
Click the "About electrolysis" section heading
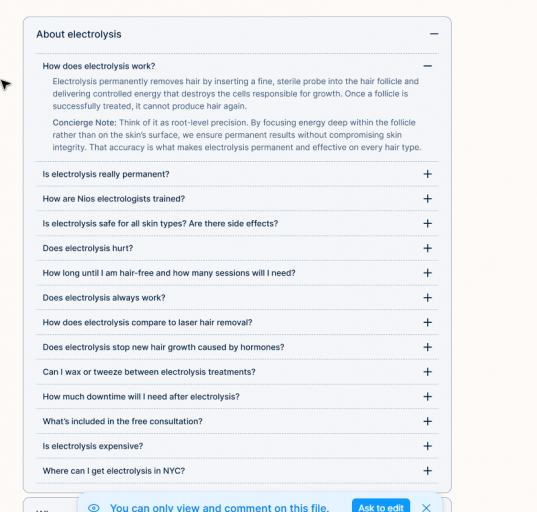pyautogui.click(x=79, y=34)
